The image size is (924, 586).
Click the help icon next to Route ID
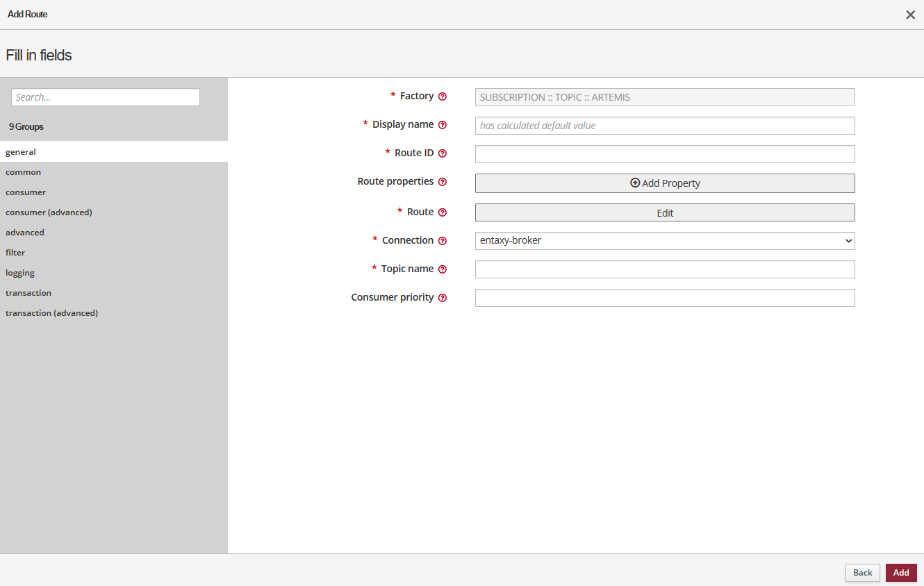pyautogui.click(x=443, y=153)
